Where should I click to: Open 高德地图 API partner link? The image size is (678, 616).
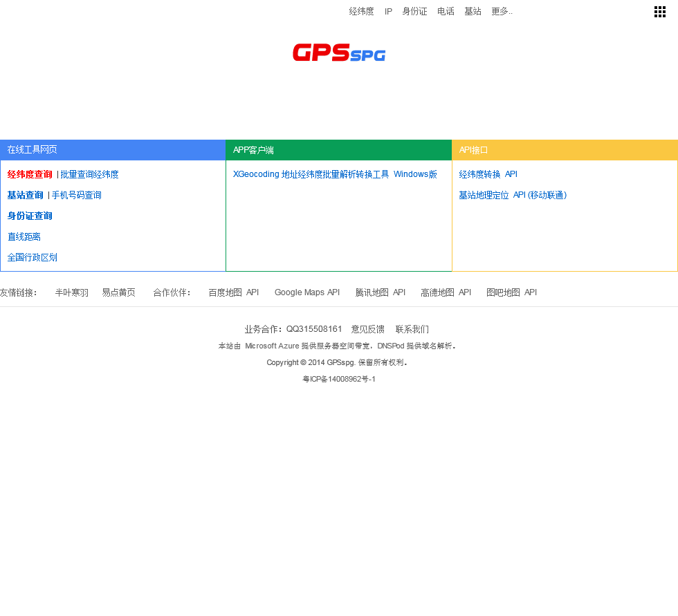[446, 292]
